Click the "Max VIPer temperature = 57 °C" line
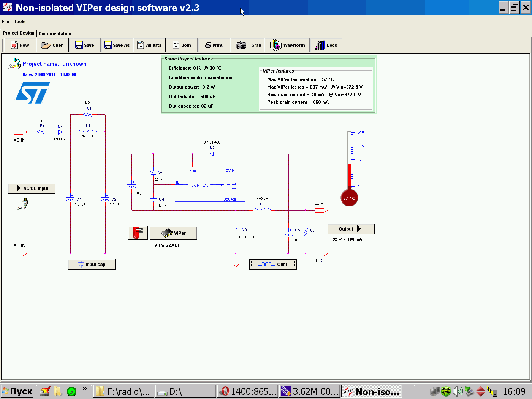The image size is (532, 399). click(x=300, y=79)
